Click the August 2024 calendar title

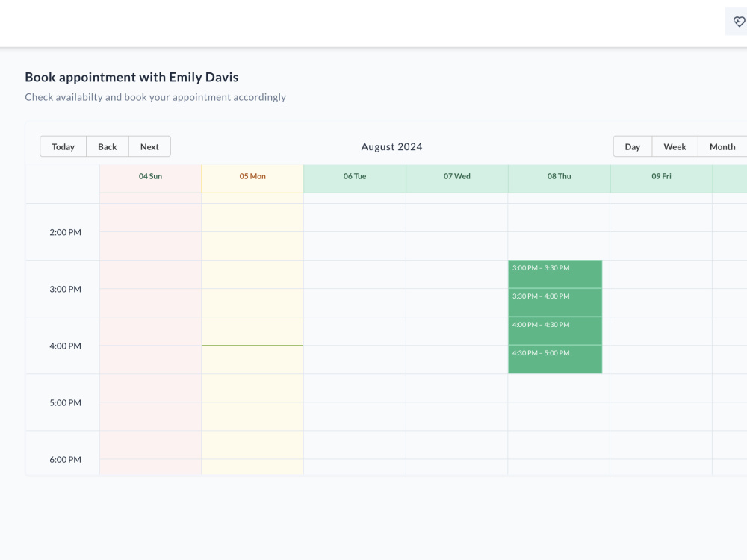coord(391,146)
